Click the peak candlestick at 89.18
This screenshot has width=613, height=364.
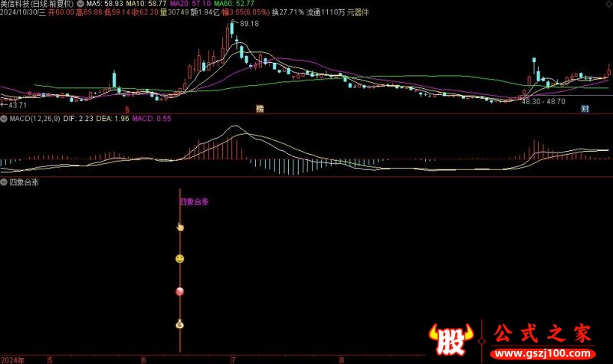pyautogui.click(x=232, y=30)
